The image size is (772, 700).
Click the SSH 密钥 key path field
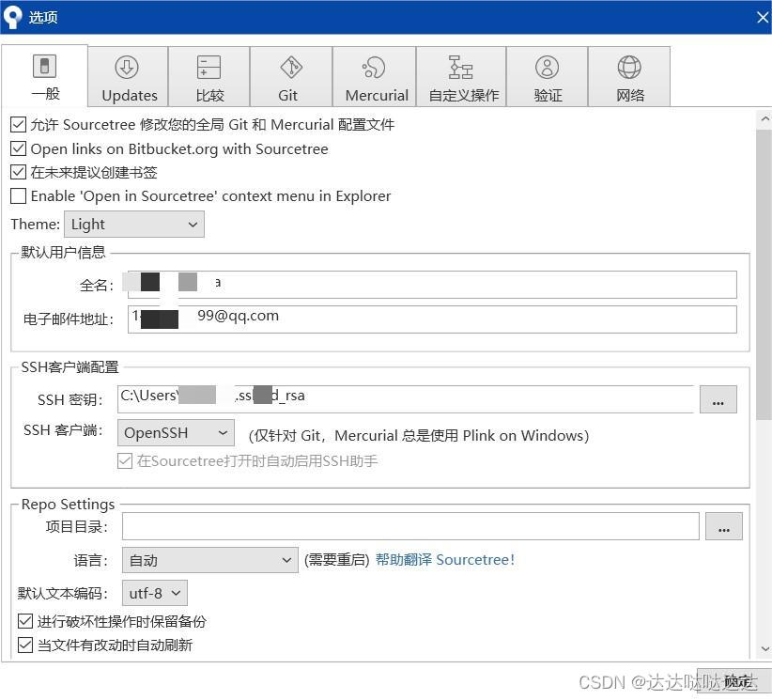point(406,399)
